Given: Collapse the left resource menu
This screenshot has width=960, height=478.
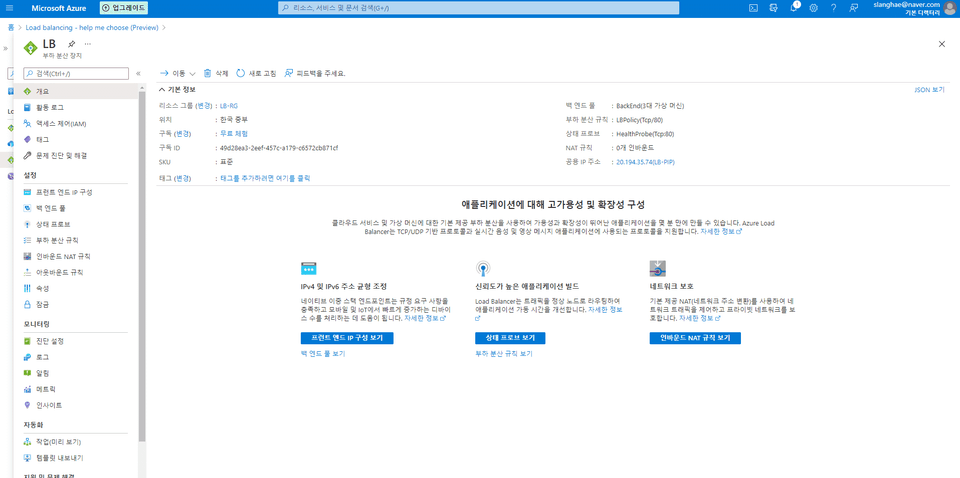Looking at the screenshot, I should pos(138,73).
